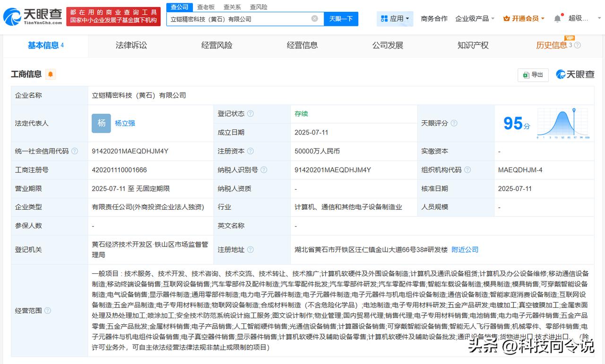Viewport: 605px width, 364px height.
Task: Click help icon beside 统一社会信用代码
Action: click(x=75, y=152)
